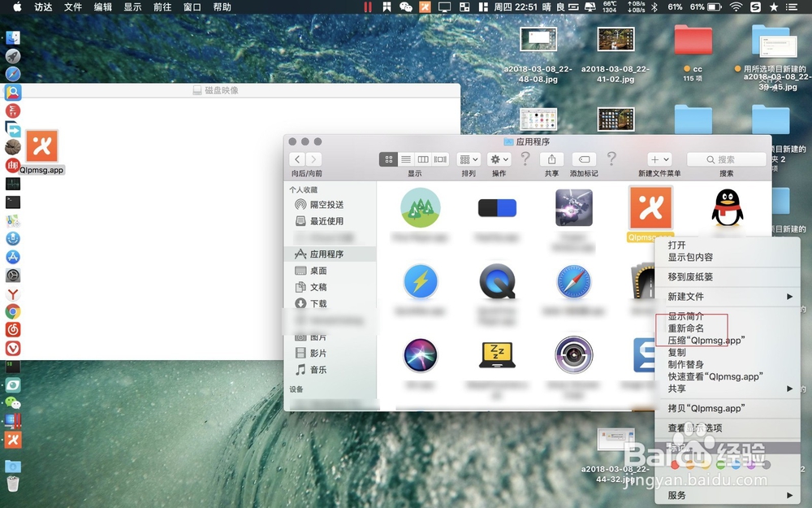Image resolution: width=812 pixels, height=508 pixels.
Task: Open the Apple menu
Action: tap(17, 7)
